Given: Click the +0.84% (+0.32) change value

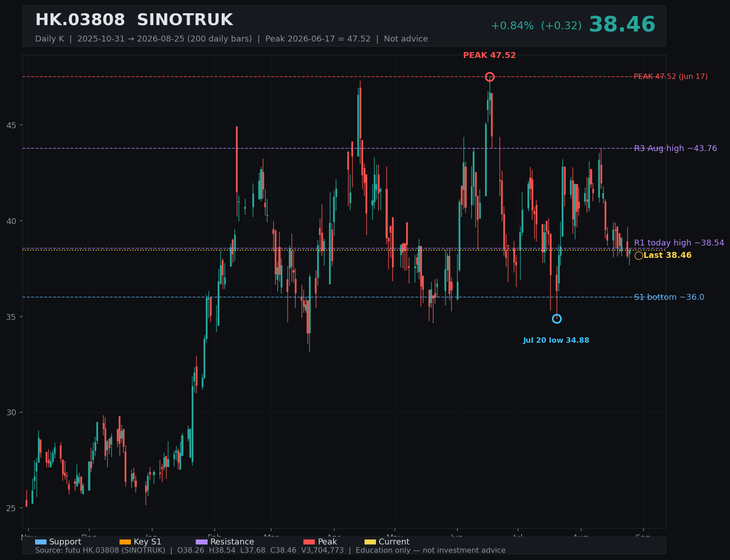Looking at the screenshot, I should (536, 26).
